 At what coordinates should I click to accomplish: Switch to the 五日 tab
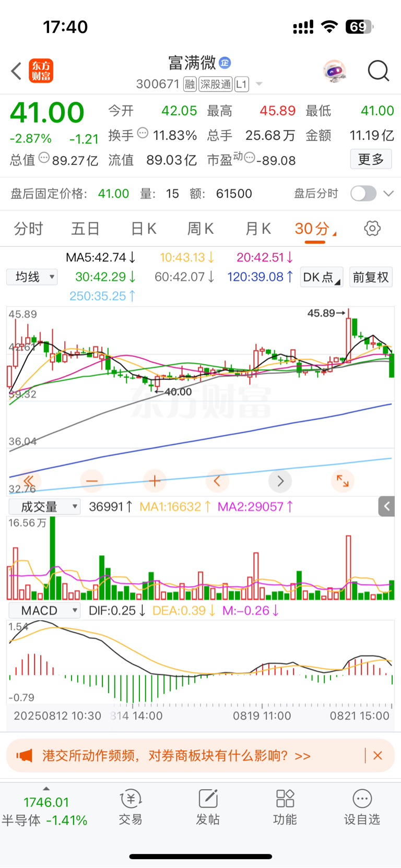tap(86, 229)
